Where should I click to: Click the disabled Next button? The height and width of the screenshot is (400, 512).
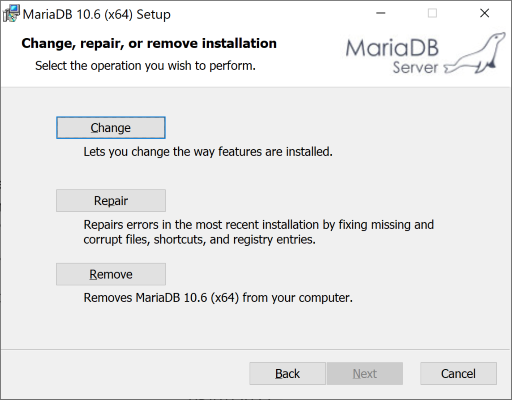coord(365,374)
